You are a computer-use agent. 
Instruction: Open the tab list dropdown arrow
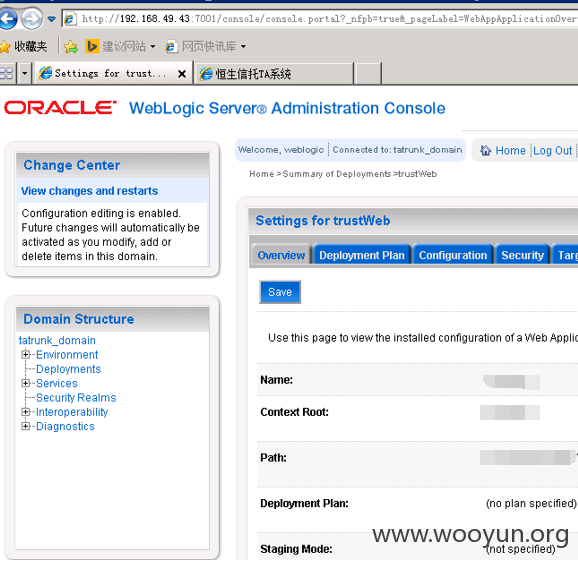pyautogui.click(x=24, y=73)
